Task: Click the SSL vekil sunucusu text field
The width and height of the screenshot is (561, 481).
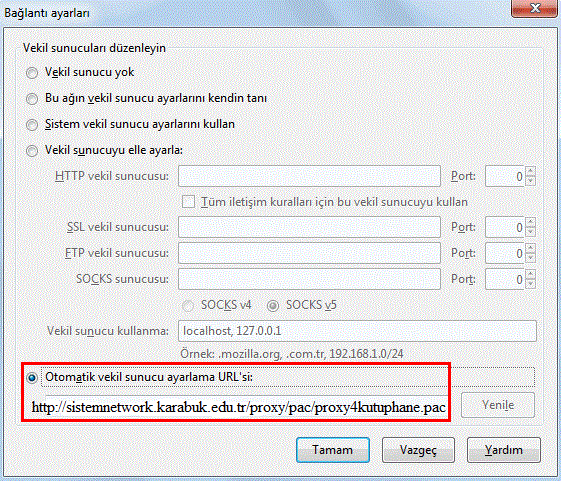Action: point(309,227)
